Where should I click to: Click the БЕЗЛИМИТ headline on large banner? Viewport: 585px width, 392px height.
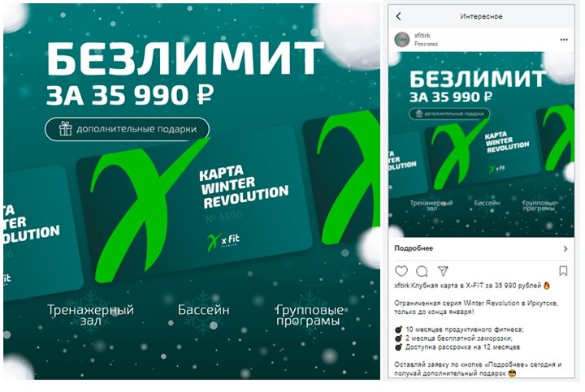[x=184, y=58]
